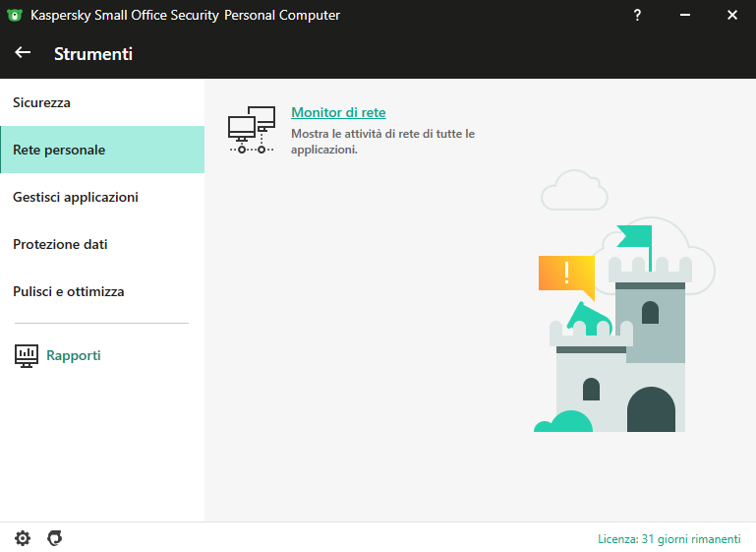Click the Licenza: 31 giorni rimanenti link

[x=669, y=538]
